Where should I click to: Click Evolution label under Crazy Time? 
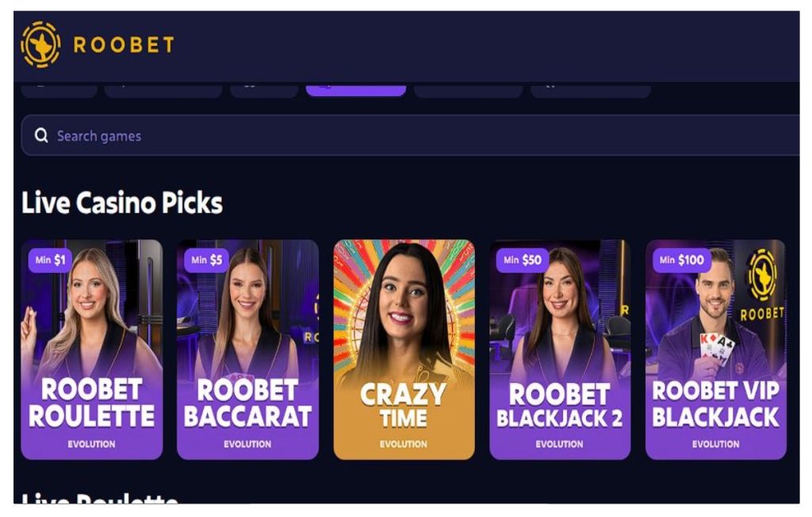[404, 444]
